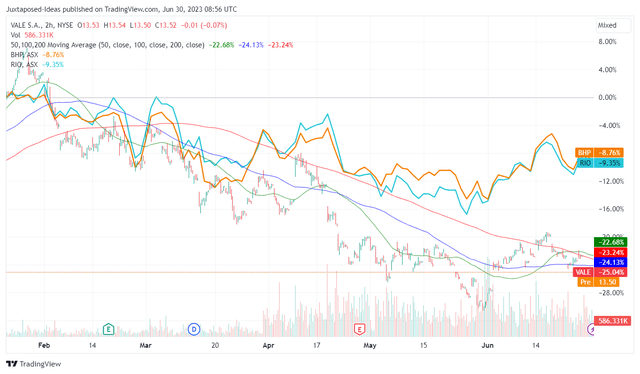640x374 pixels.
Task: Click the Apr label on the time axis
Action: 268,345
